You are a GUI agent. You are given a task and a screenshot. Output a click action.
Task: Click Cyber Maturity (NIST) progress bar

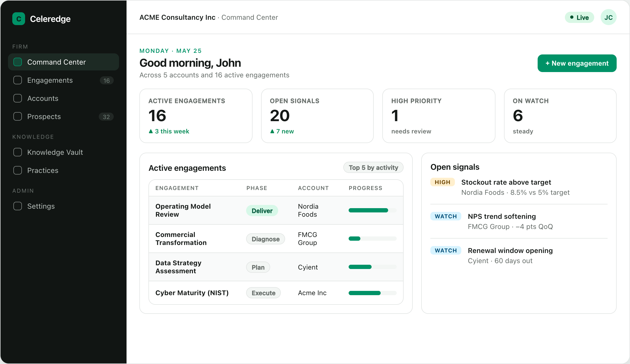point(373,293)
